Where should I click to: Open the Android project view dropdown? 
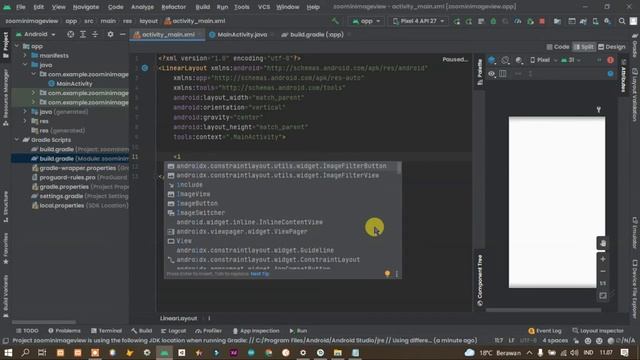click(36, 34)
